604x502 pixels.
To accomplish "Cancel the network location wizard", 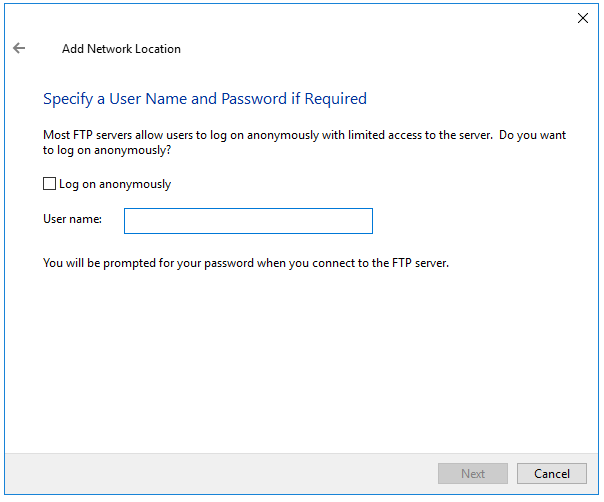I will [552, 473].
